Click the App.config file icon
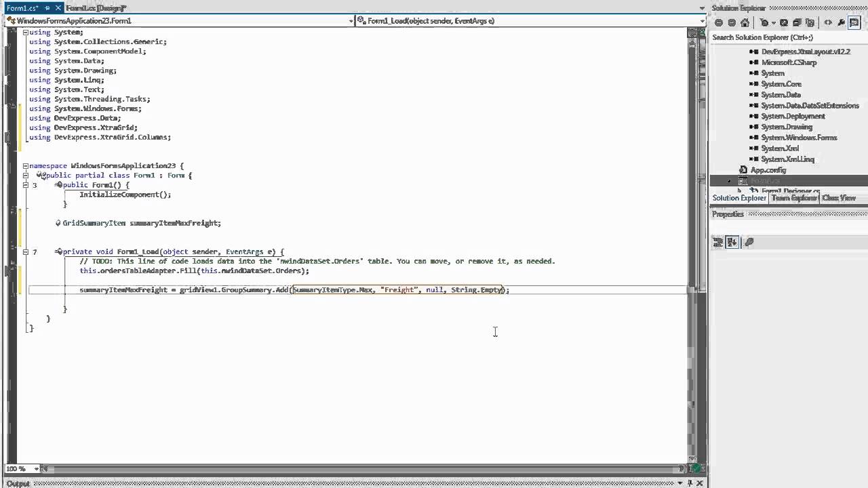The image size is (868, 488). coord(743,170)
